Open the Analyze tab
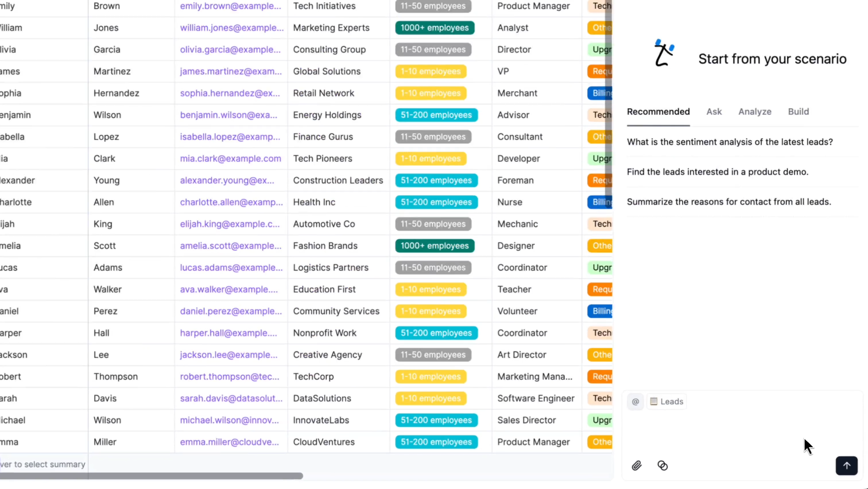868x489 pixels. tap(754, 112)
